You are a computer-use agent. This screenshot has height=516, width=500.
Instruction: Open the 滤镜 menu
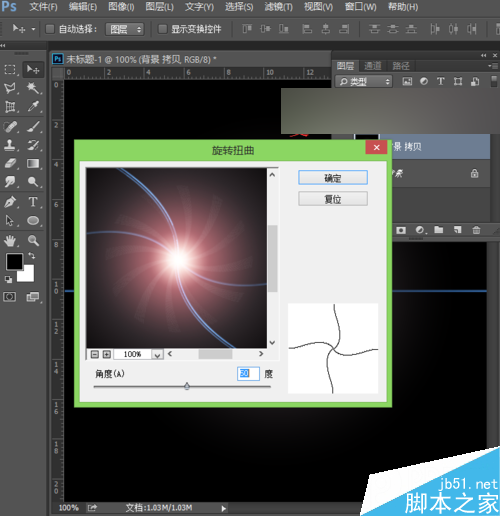(x=278, y=7)
